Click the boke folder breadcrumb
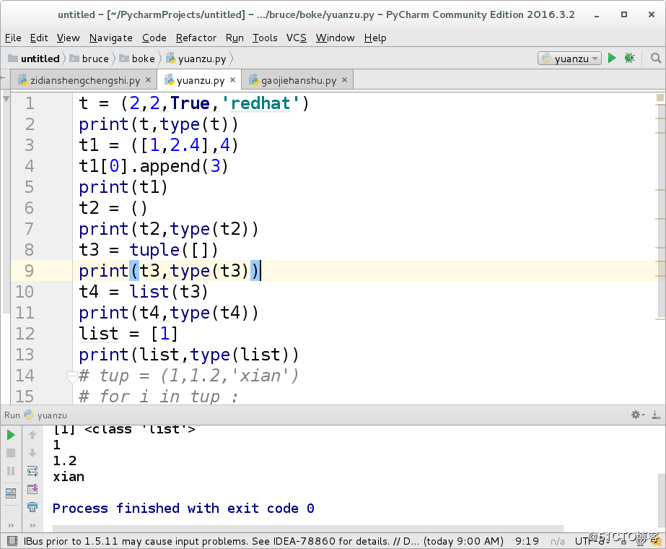 point(137,58)
